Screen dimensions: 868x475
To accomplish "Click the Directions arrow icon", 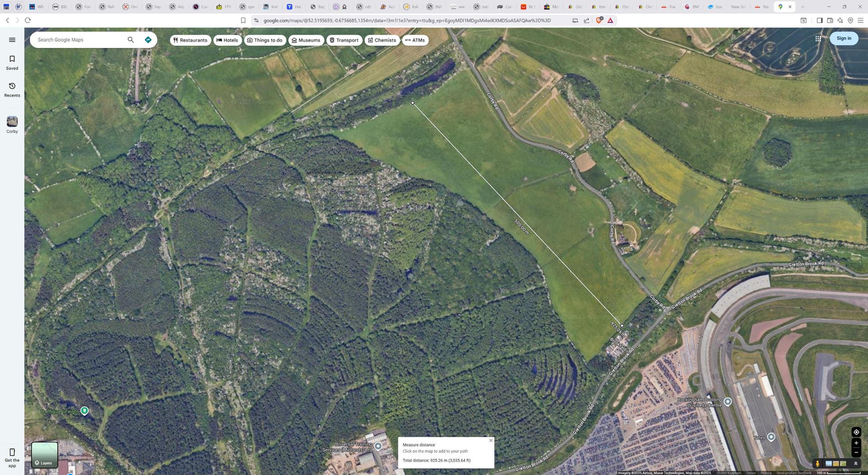I will [148, 40].
